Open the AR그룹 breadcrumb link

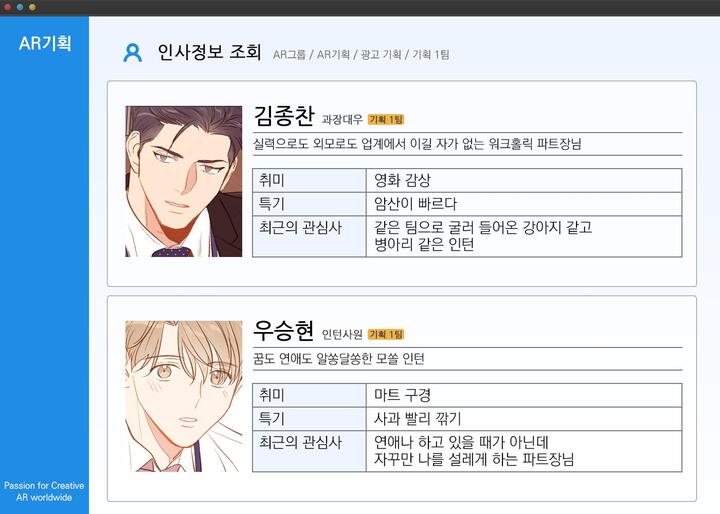pos(289,55)
